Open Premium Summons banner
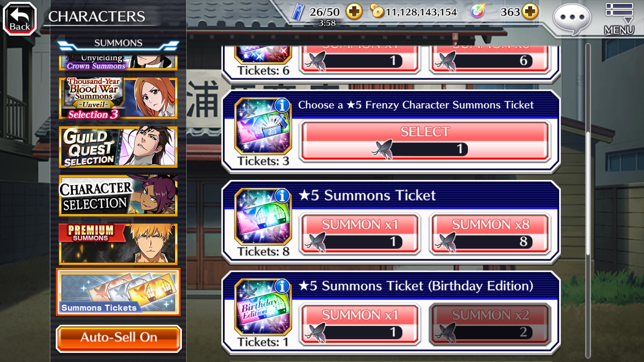 tap(118, 244)
